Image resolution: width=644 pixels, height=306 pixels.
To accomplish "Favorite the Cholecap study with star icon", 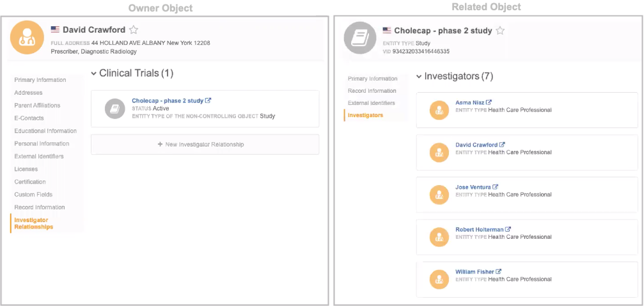I will (500, 31).
